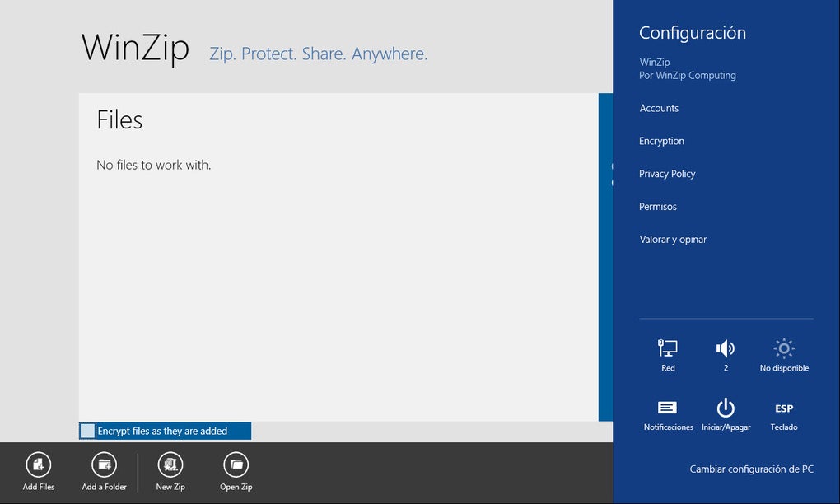Screen dimensions: 840x504
Task: Open the Privacy Policy entry
Action: (x=667, y=174)
